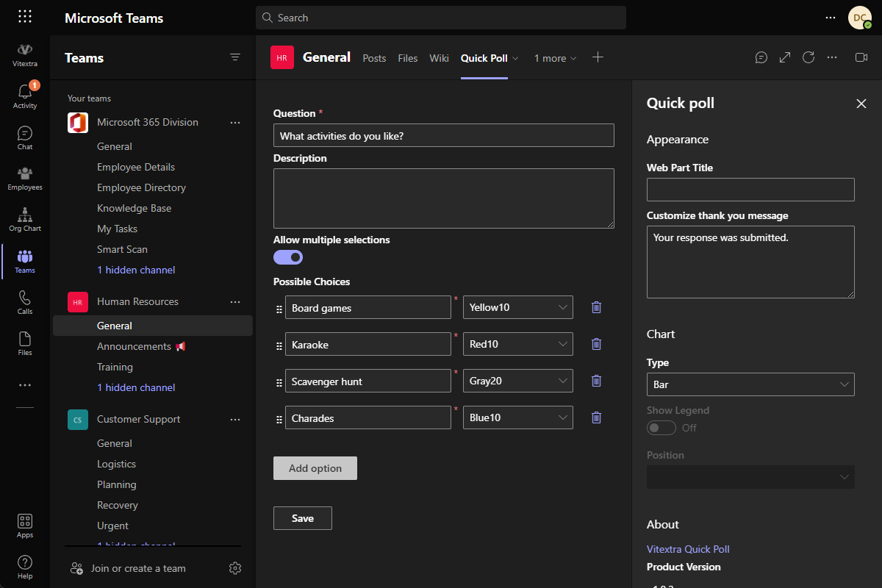Image resolution: width=882 pixels, height=588 pixels.
Task: Select the Quick Poll tab
Action: pos(484,58)
